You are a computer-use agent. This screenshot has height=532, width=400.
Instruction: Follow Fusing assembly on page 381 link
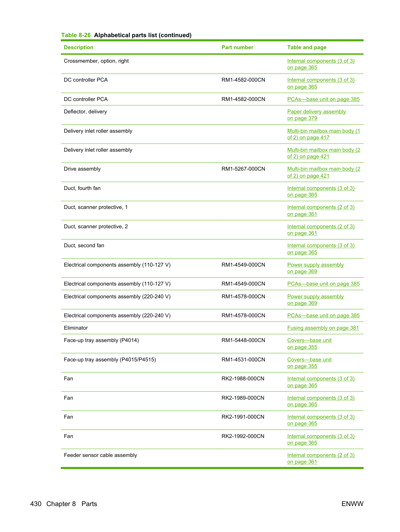pyautogui.click(x=323, y=328)
